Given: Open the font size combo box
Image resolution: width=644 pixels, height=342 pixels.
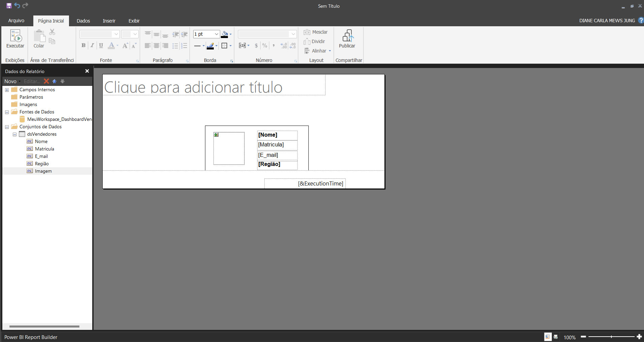Looking at the screenshot, I should pyautogui.click(x=130, y=34).
